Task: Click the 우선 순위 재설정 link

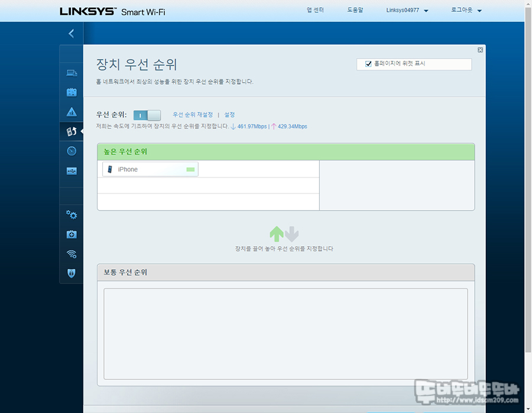Action: point(193,115)
